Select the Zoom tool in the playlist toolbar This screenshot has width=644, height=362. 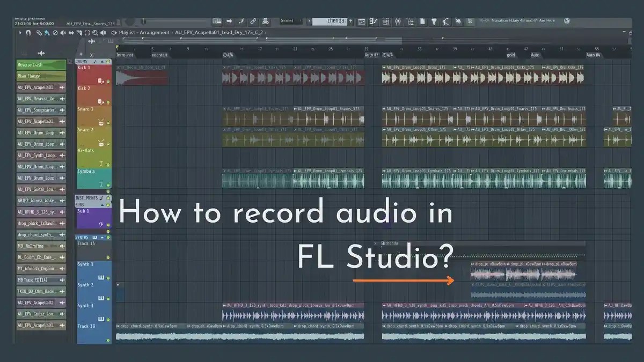tap(95, 33)
